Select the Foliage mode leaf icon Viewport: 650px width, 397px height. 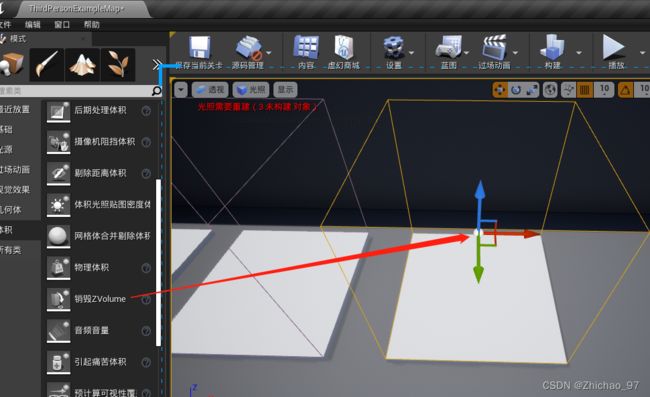(x=118, y=64)
